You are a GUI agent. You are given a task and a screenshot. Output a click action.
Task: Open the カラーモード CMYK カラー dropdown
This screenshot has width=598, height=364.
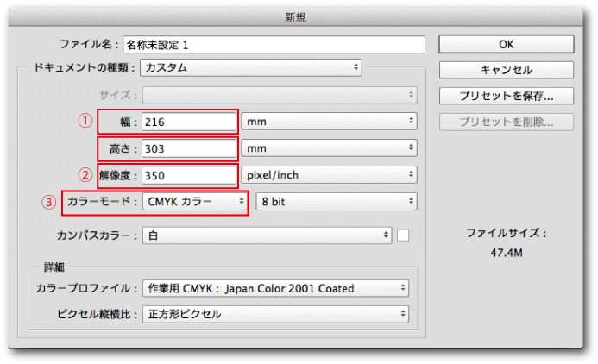195,202
